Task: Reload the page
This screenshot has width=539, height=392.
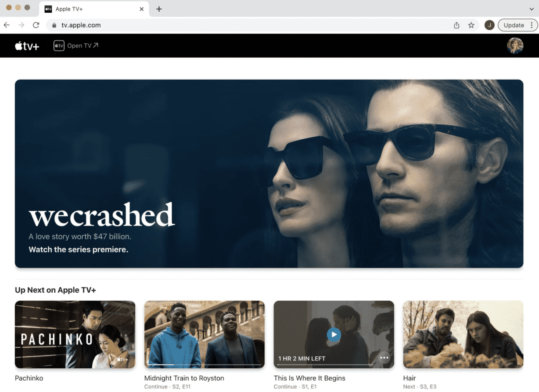Action: tap(36, 25)
